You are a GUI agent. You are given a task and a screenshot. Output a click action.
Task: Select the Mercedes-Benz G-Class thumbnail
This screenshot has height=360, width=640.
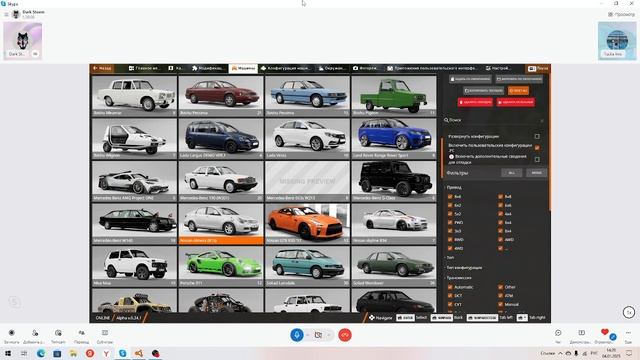coord(394,181)
